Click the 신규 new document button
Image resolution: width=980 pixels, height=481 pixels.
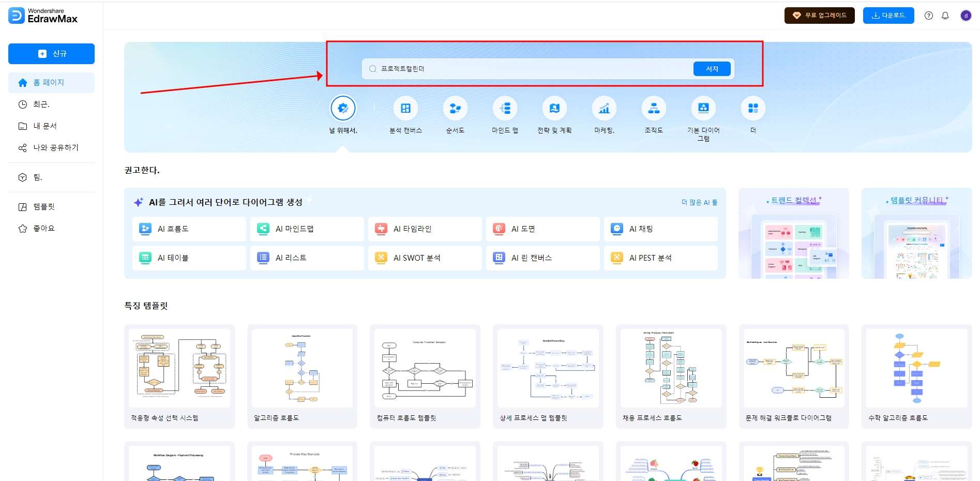coord(51,54)
